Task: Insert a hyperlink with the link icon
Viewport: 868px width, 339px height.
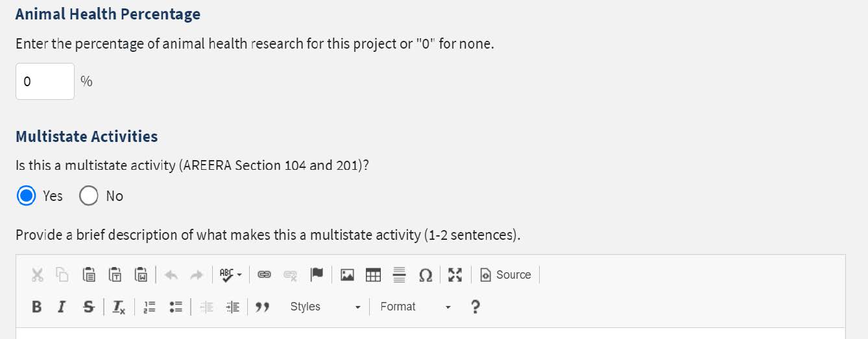Action: 264,275
